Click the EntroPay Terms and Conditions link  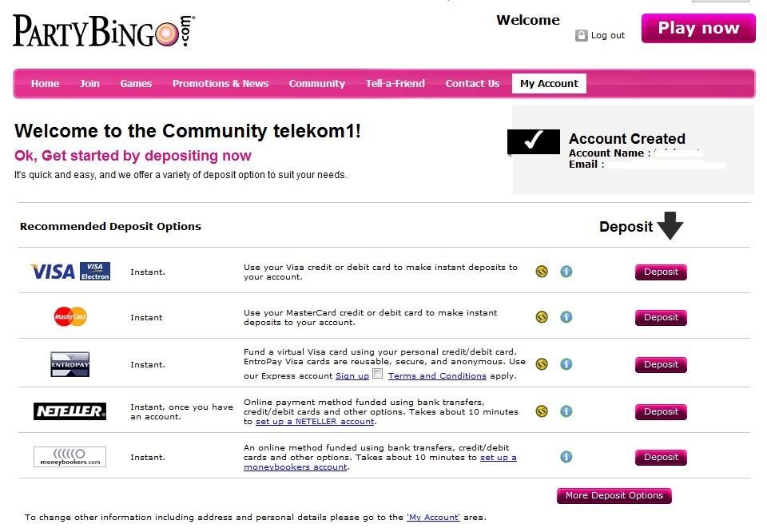(x=437, y=375)
